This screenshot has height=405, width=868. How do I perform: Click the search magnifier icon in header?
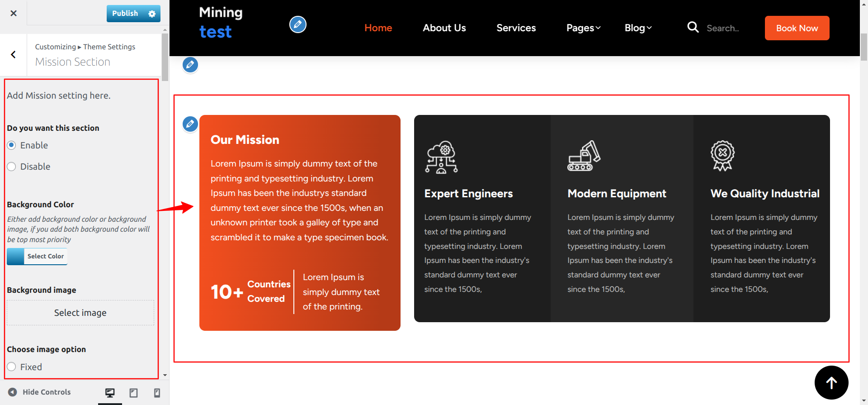click(x=693, y=28)
